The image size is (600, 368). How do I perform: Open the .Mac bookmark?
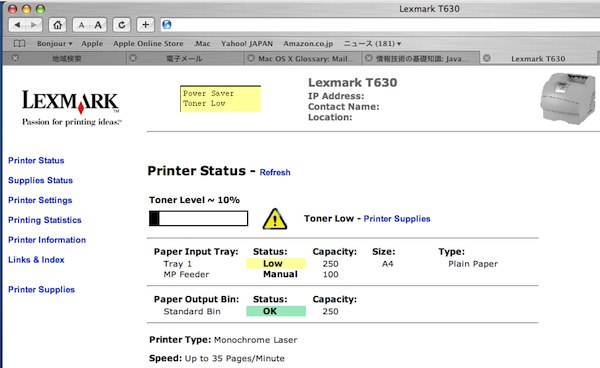click(x=202, y=44)
